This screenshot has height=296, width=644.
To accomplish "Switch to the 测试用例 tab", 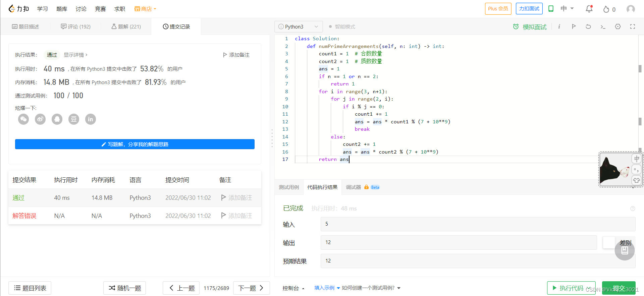I will pos(289,187).
